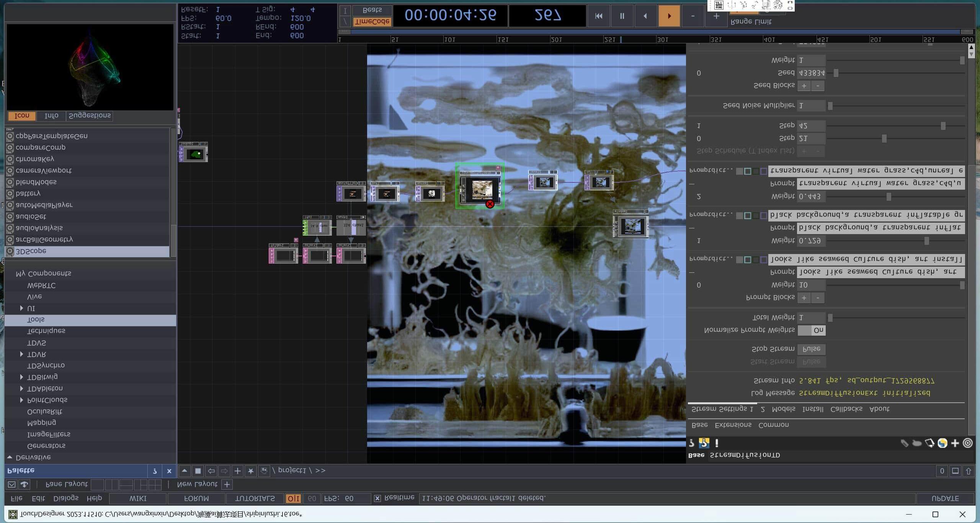Toggle Normalize Prompt Weights On switch

coord(811,330)
